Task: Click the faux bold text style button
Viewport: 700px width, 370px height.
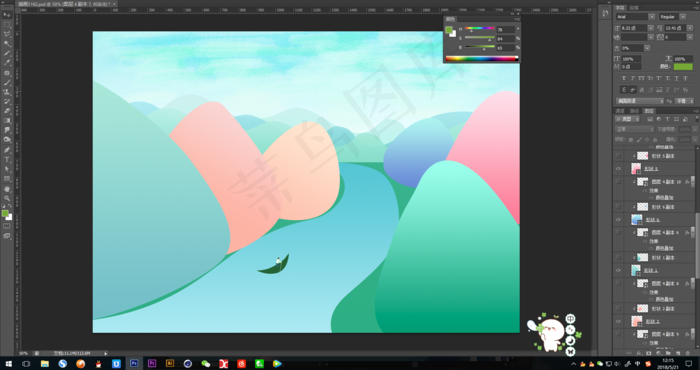Action: [624, 78]
